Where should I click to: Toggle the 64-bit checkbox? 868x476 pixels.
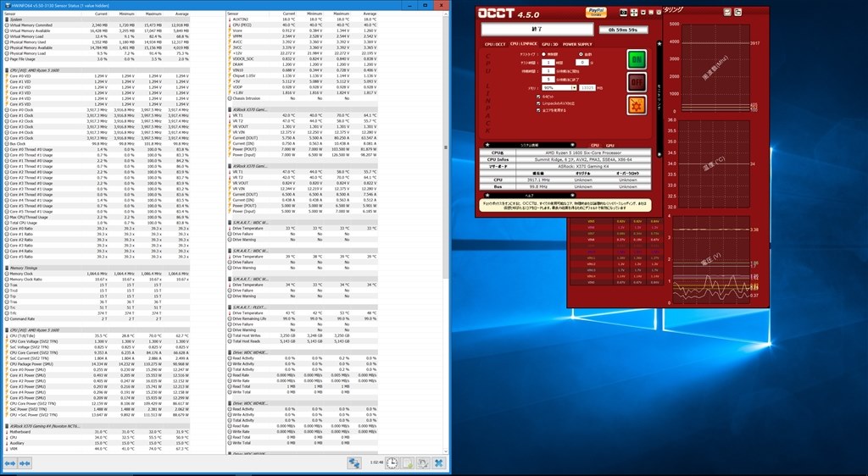538,97
